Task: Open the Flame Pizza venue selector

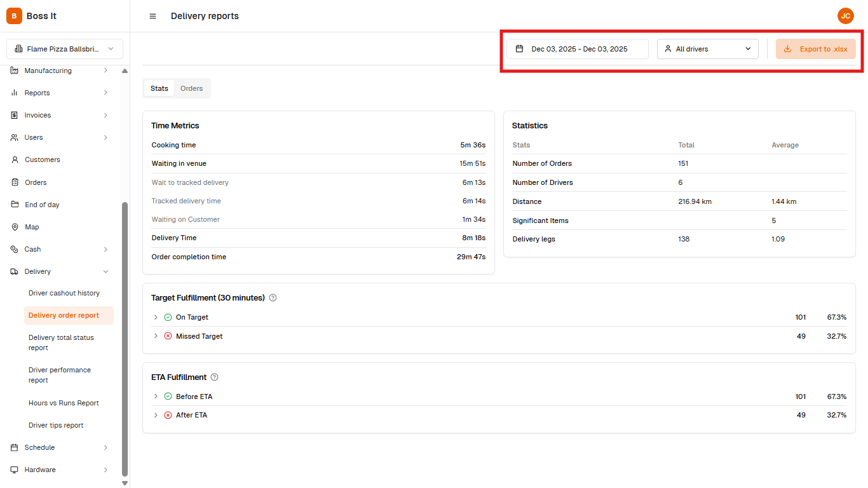Action: pos(65,49)
